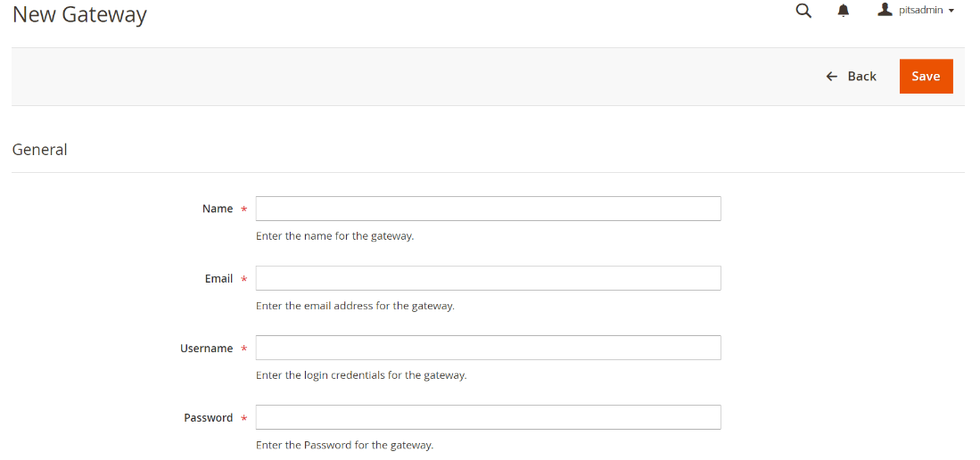Image resolution: width=980 pixels, height=460 pixels.
Task: Select the Username input field
Action: pos(488,348)
